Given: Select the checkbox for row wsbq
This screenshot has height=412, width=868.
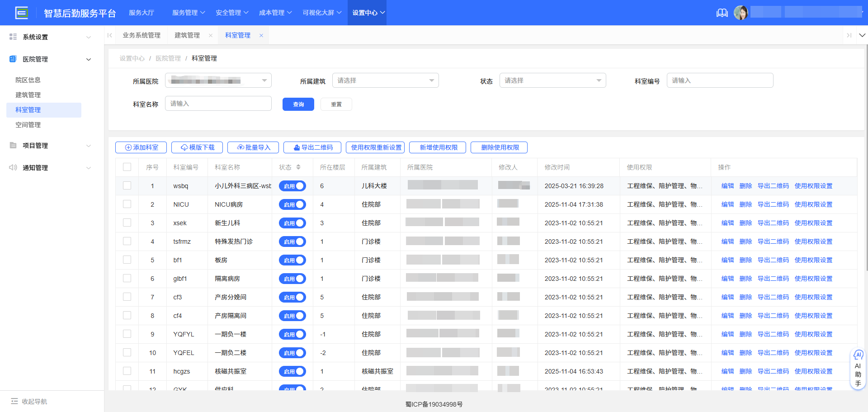Looking at the screenshot, I should pyautogui.click(x=127, y=186).
